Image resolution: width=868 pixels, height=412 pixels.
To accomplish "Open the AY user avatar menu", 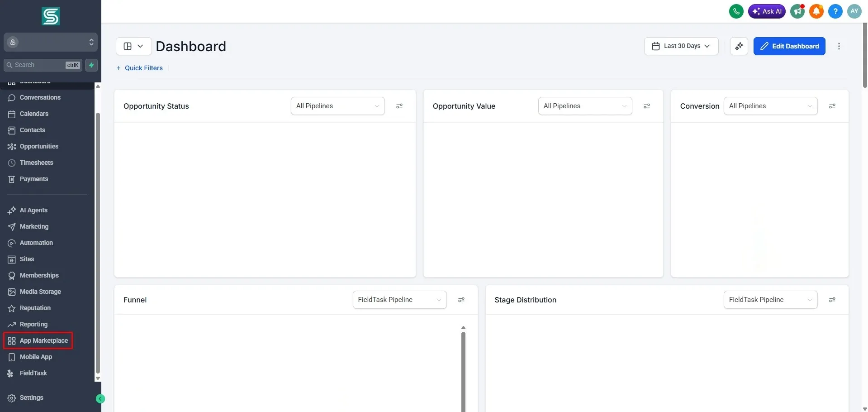I will click(854, 11).
